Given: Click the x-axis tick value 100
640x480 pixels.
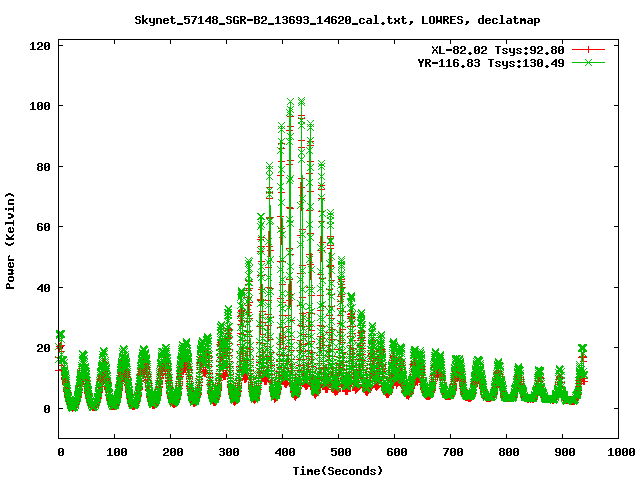Looking at the screenshot, I should tap(116, 452).
